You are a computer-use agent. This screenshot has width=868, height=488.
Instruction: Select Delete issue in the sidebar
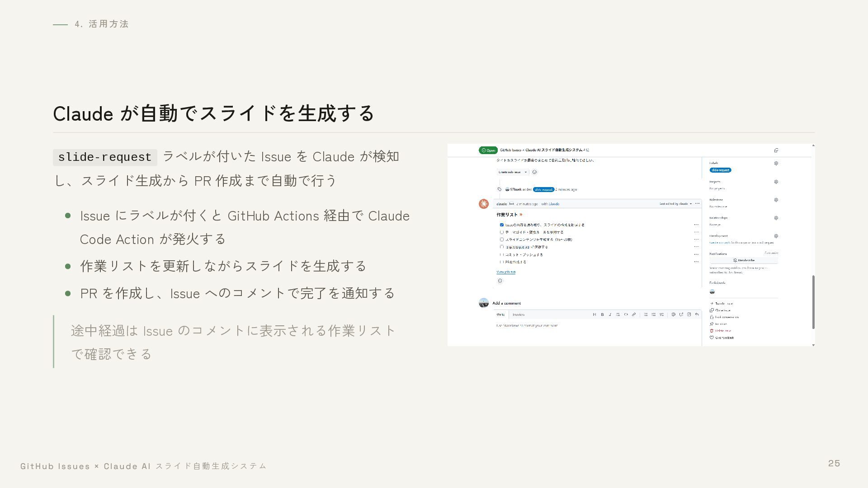[x=720, y=331]
